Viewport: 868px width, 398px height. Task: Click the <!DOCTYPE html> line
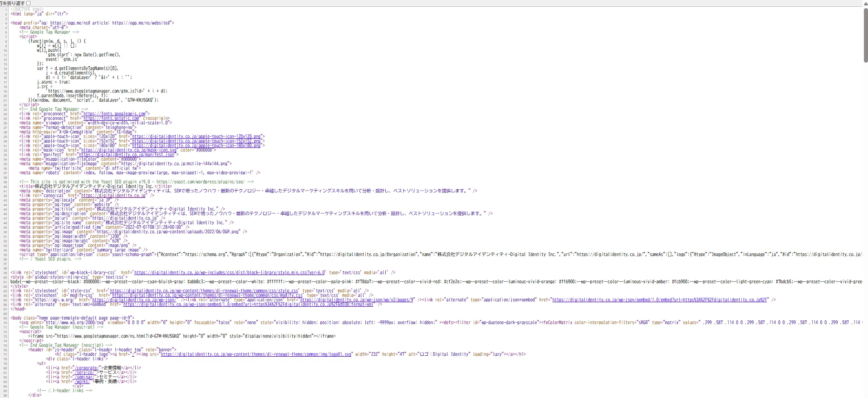tap(27, 10)
